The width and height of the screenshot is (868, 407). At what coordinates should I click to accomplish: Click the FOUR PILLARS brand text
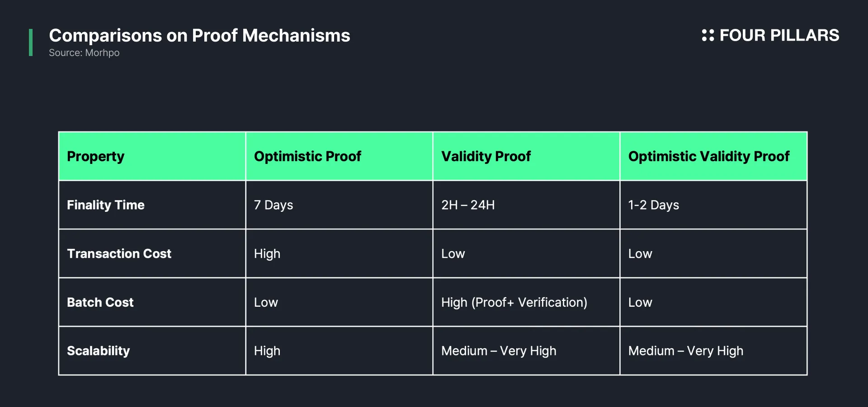tap(779, 35)
